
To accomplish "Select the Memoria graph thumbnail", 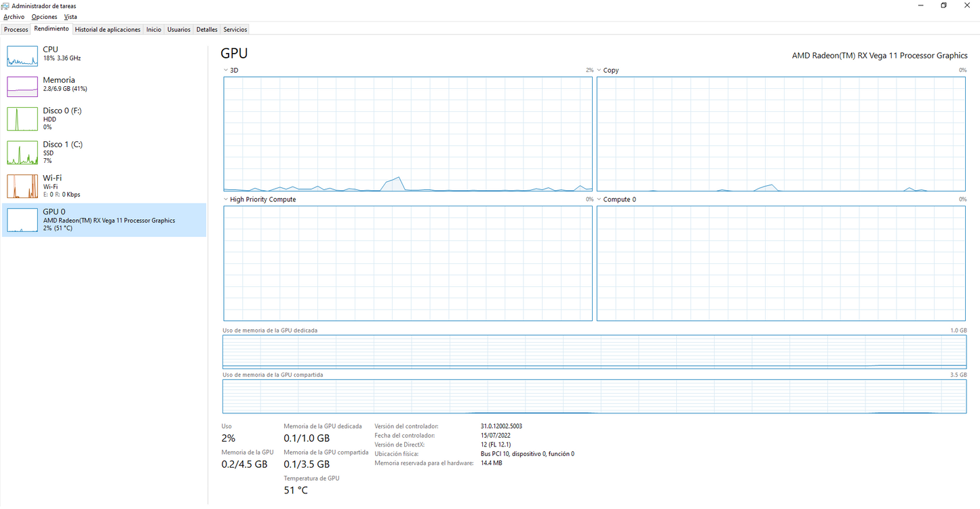I will (22, 86).
